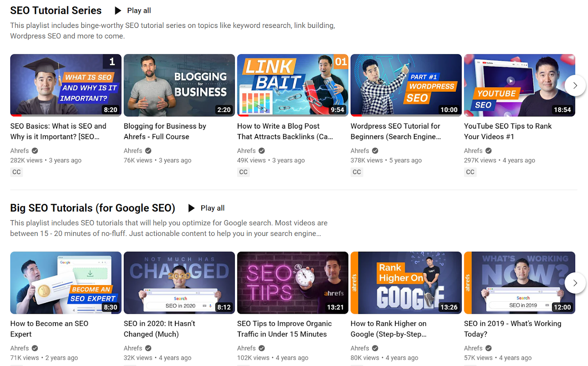Open the SEO Tutorial Series playlist title
Screen dimensions: 588x366
(x=56, y=11)
